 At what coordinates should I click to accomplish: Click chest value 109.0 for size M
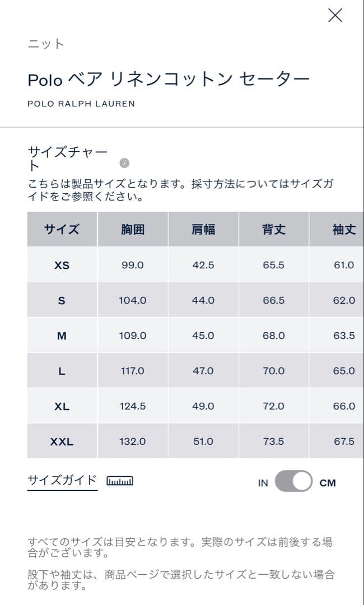coord(133,335)
